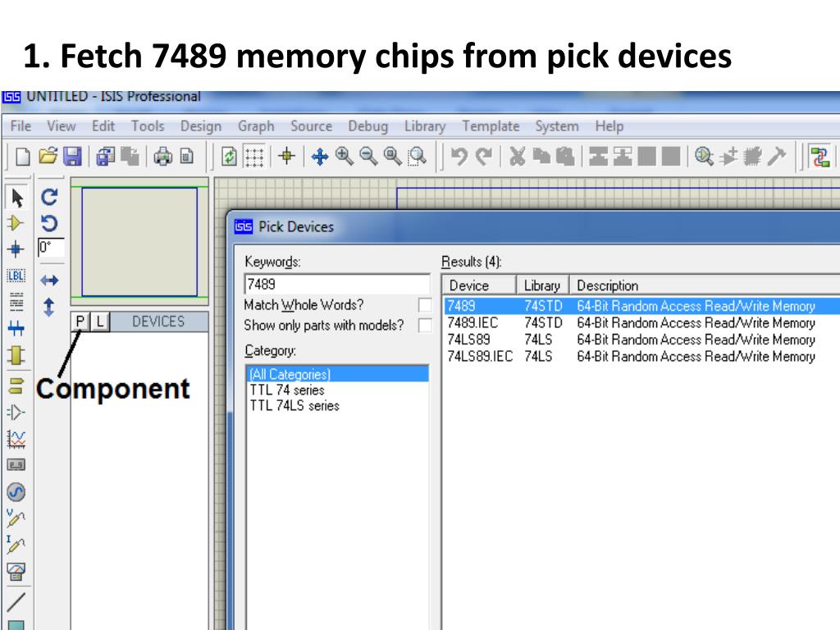
Task: Open the Library menu
Action: click(x=425, y=126)
